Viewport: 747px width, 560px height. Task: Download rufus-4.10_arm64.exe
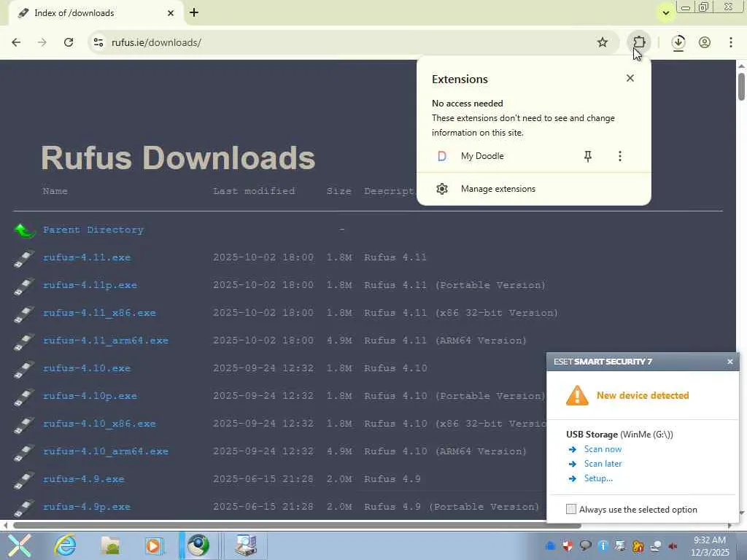coord(106,451)
